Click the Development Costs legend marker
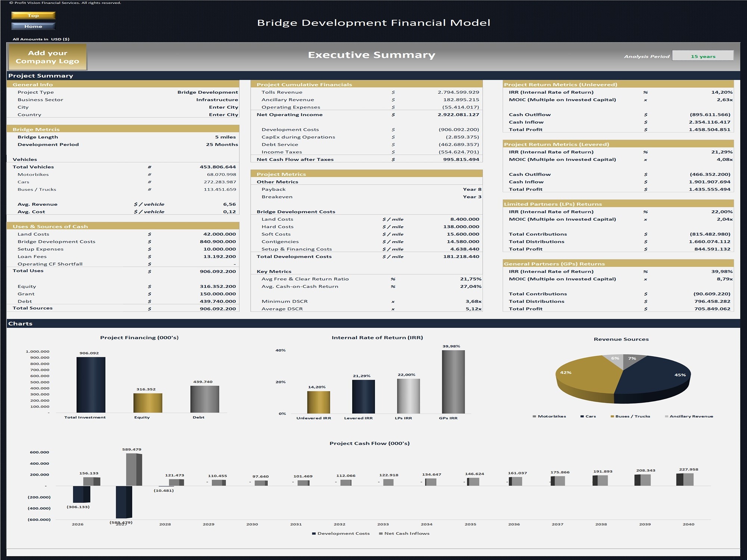This screenshot has width=747, height=560. tap(314, 533)
